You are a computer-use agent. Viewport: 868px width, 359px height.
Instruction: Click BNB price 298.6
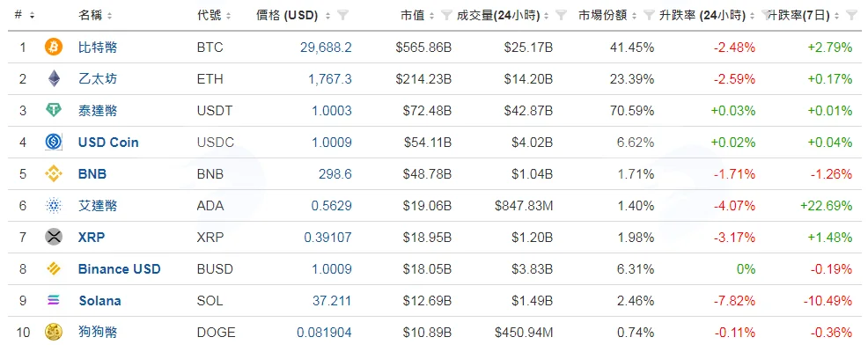coord(335,174)
